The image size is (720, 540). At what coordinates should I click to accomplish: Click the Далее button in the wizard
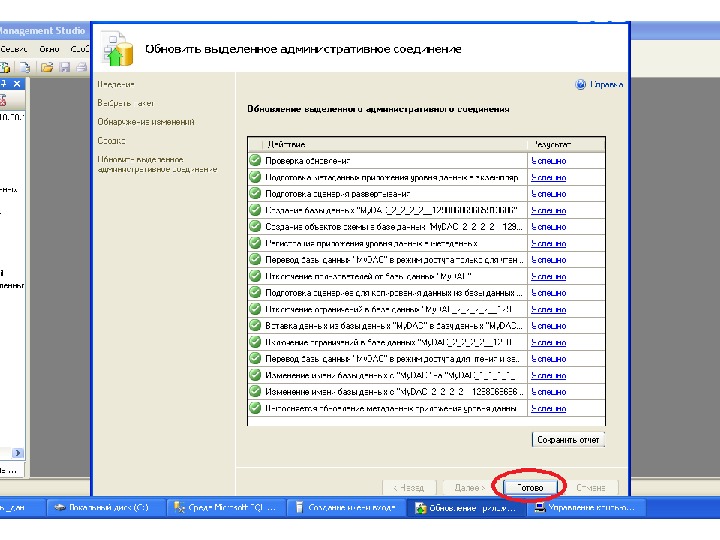pos(469,488)
